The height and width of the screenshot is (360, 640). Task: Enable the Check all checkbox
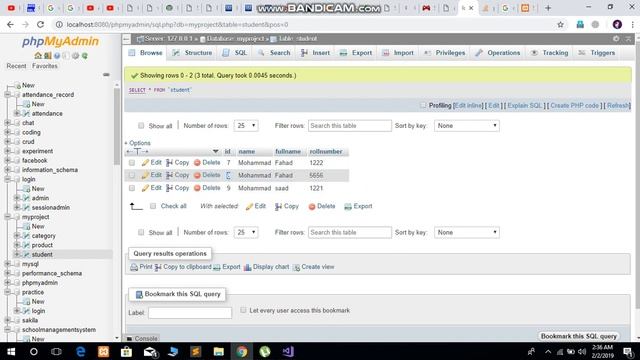[153, 206]
